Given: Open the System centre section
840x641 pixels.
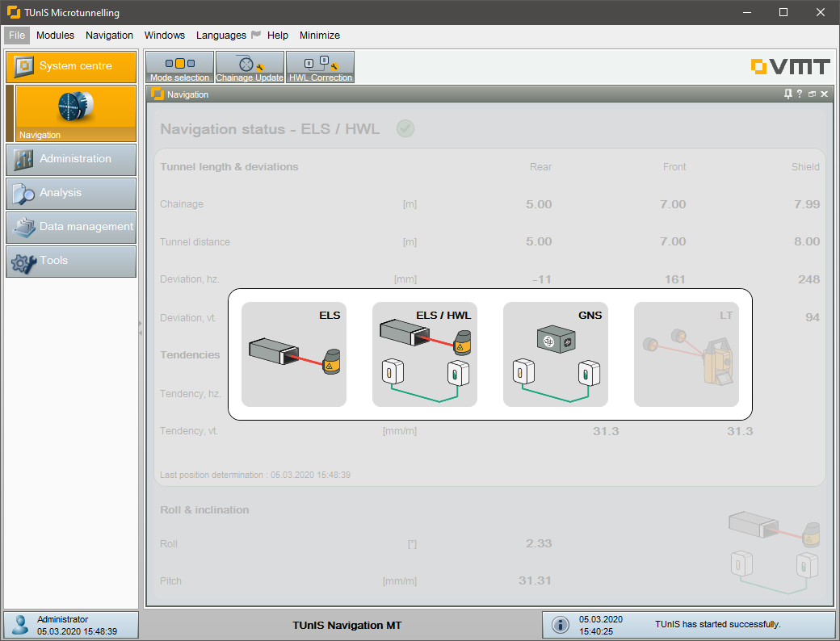Looking at the screenshot, I should [x=71, y=66].
